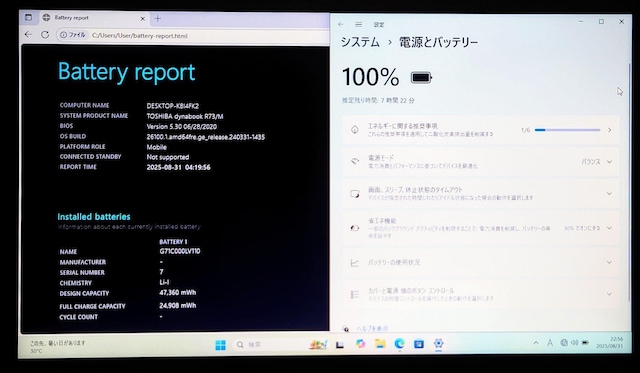
Task: Open エネルギーに関する推奨事項 row
Action: pyautogui.click(x=481, y=130)
